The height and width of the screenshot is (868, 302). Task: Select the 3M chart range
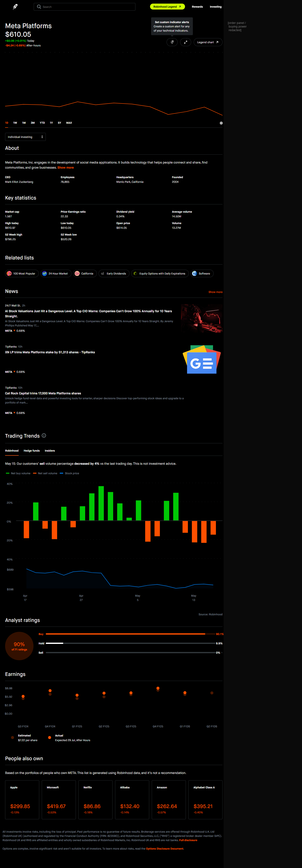(x=33, y=123)
